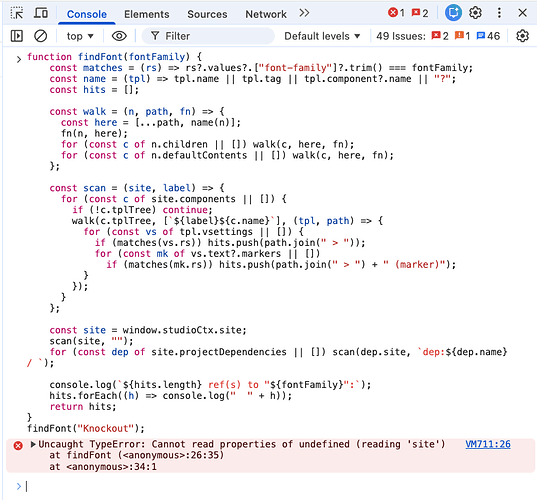Open DevTools settings gear in the top bar

tap(475, 13)
